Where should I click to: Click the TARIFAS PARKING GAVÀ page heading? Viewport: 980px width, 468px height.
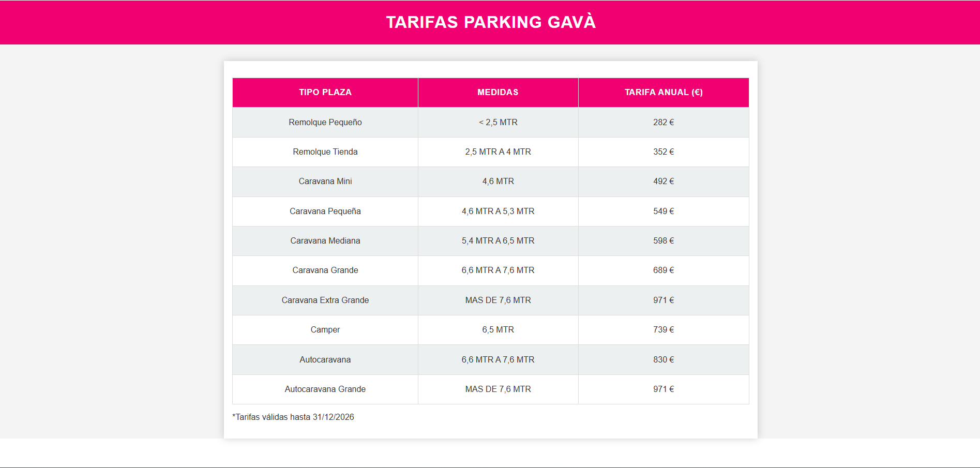(x=491, y=22)
